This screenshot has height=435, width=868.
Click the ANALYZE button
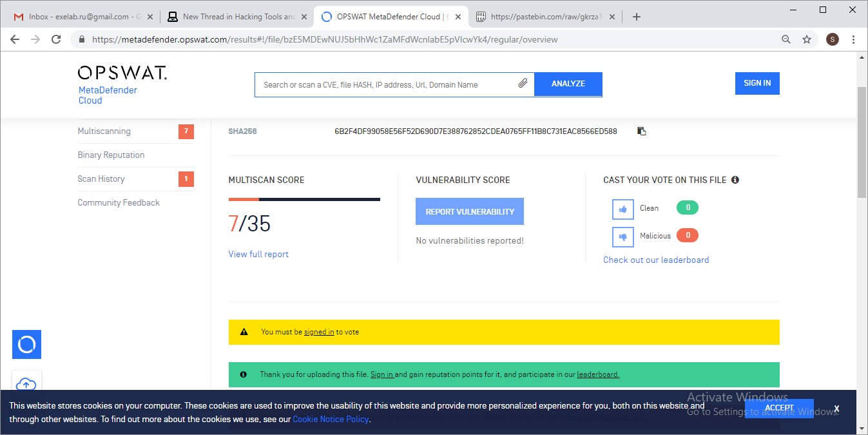[568, 84]
